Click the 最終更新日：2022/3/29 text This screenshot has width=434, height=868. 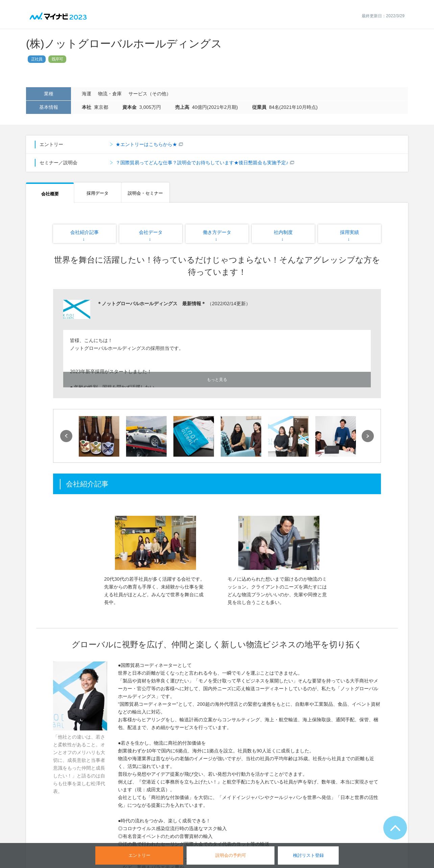(383, 16)
